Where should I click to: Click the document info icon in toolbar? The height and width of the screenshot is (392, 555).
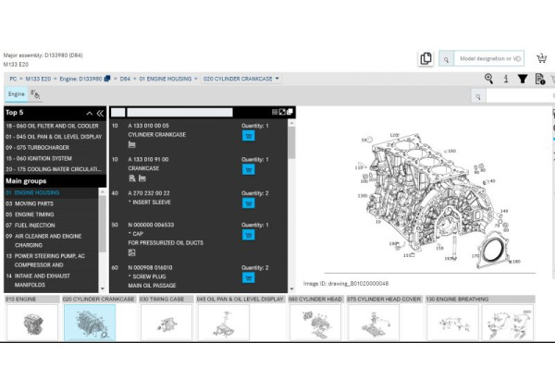539,80
